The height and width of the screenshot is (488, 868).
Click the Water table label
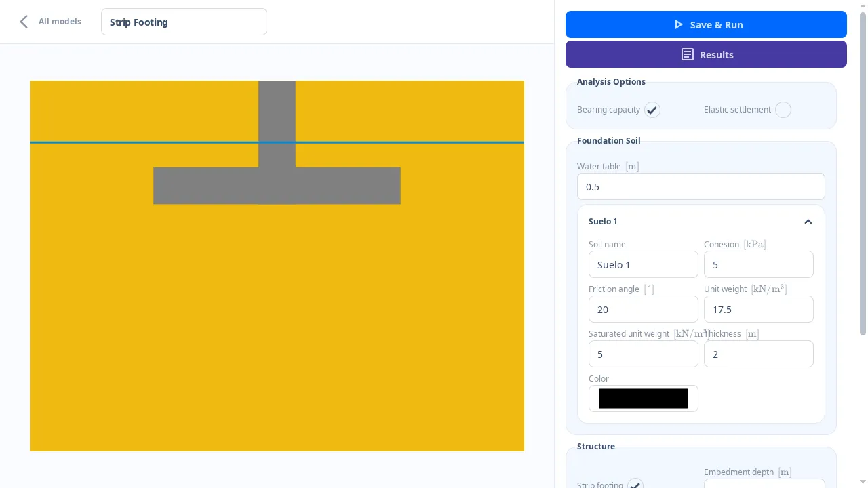[x=599, y=167]
